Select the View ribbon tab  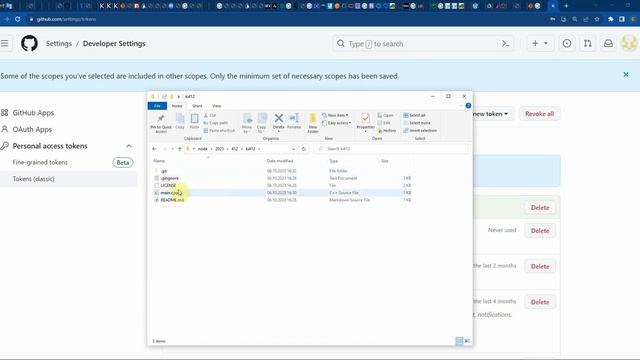(217, 106)
